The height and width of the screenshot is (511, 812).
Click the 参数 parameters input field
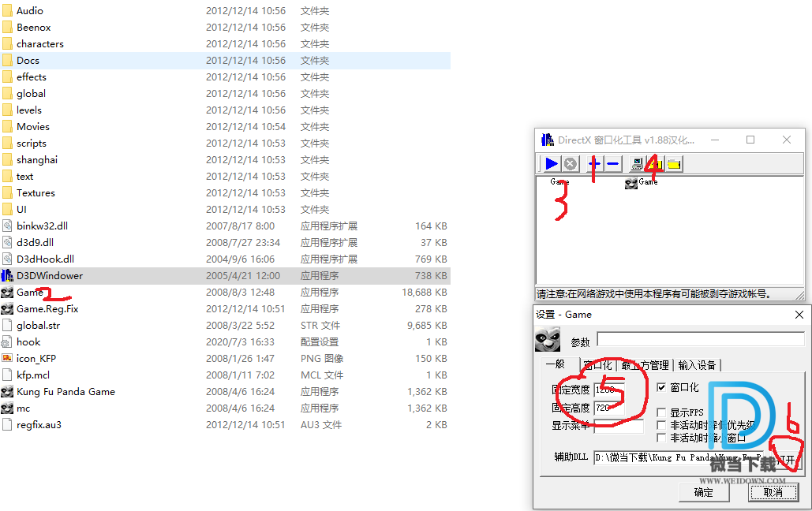tap(700, 339)
